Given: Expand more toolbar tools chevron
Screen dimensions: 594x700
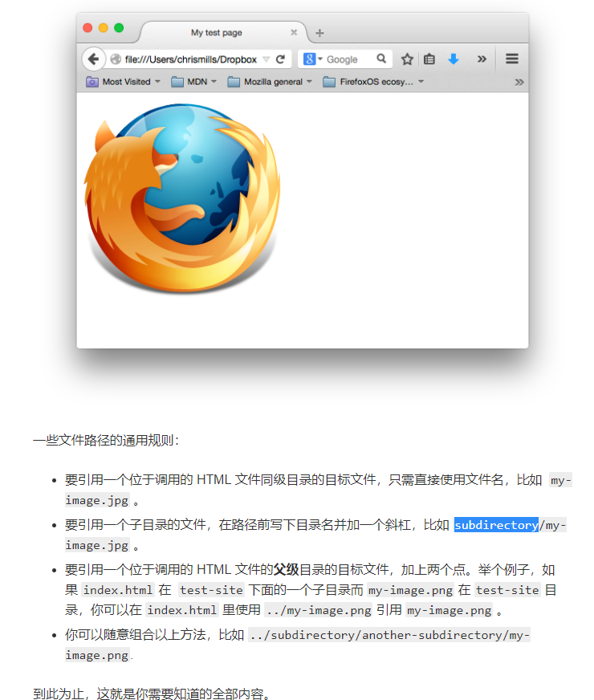Looking at the screenshot, I should pos(482,59).
